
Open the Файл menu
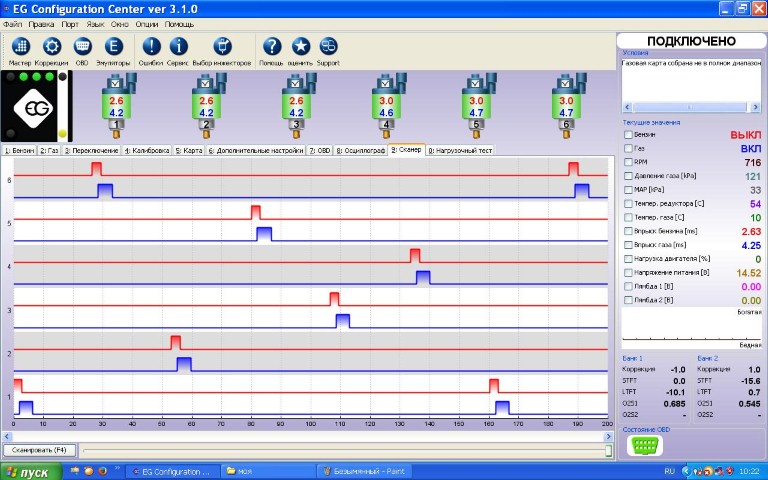coord(12,23)
